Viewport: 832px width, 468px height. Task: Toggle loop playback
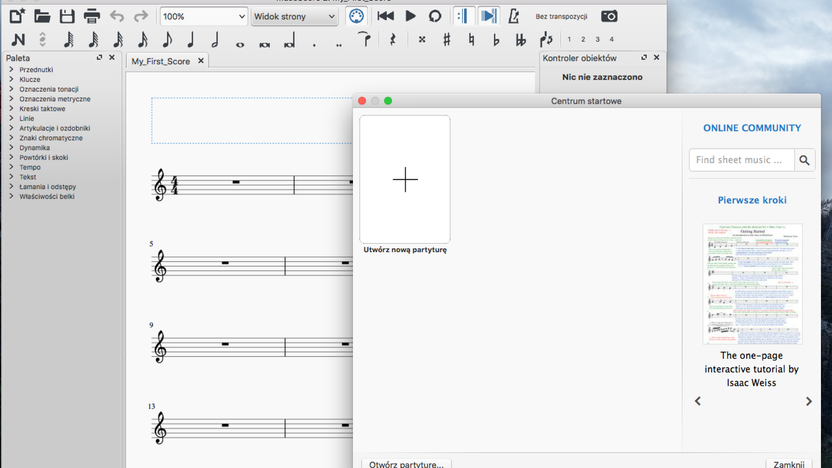click(435, 16)
